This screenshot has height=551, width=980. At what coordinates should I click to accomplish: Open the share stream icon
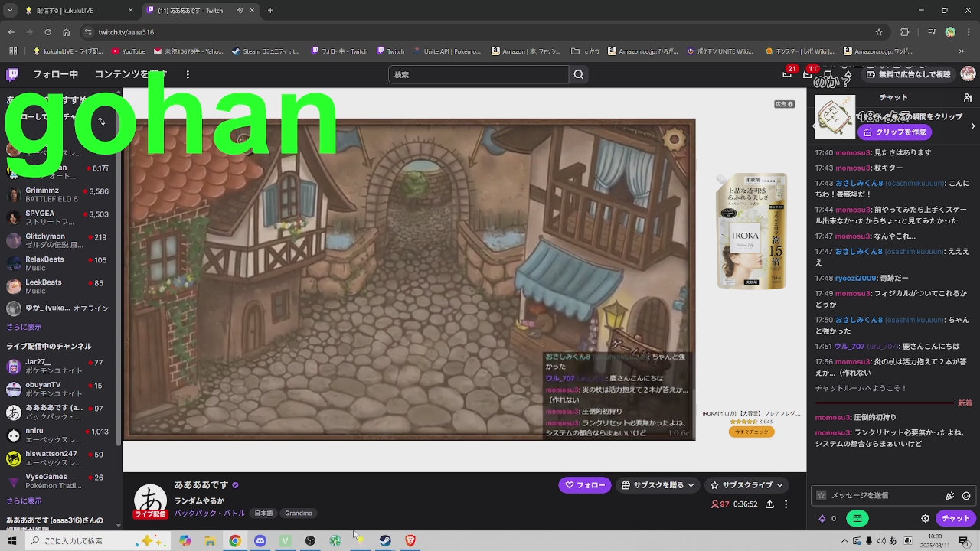click(769, 504)
